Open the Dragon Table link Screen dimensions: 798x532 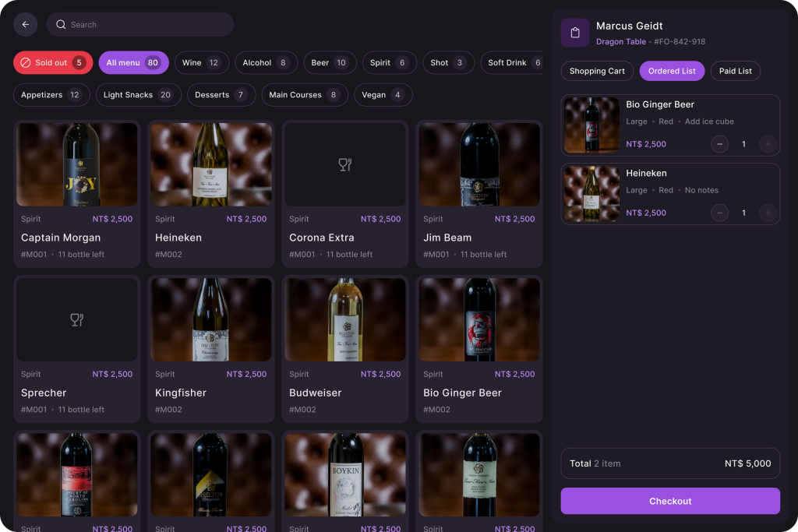[x=621, y=42]
